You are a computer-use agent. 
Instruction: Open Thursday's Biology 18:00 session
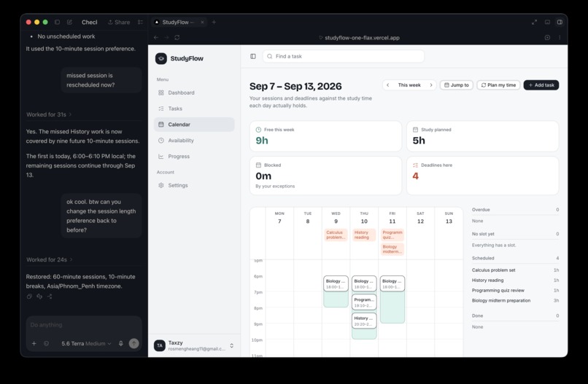pos(364,283)
